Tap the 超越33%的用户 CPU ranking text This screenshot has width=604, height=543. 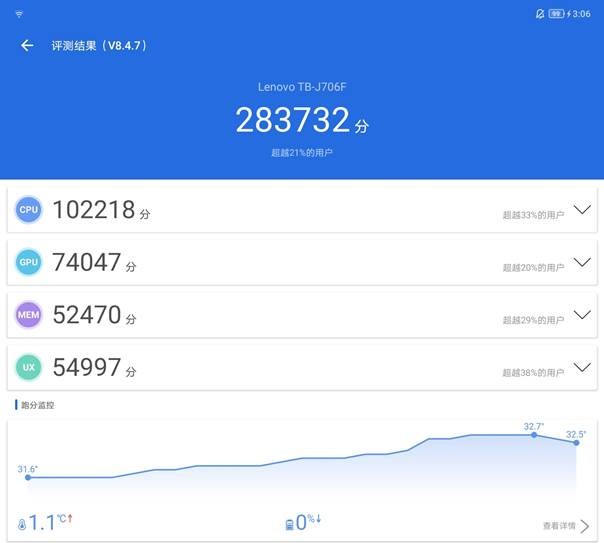coord(534,215)
